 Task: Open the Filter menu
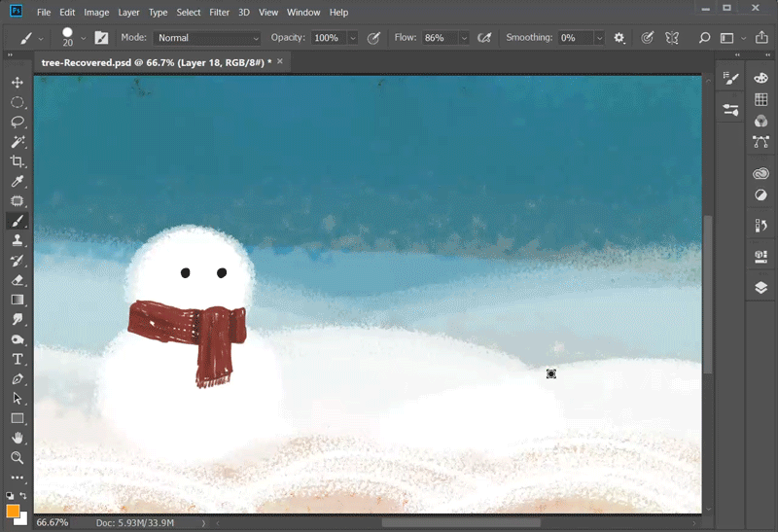coord(219,13)
